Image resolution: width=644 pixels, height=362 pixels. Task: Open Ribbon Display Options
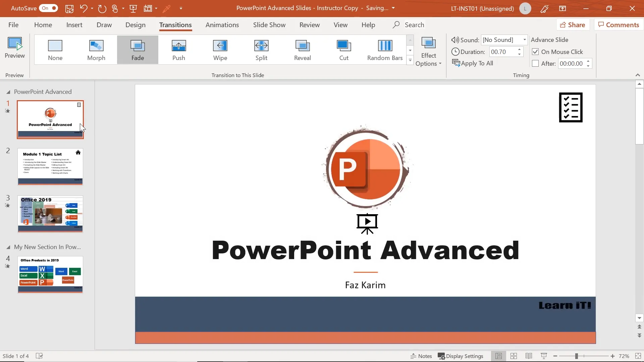(x=562, y=8)
